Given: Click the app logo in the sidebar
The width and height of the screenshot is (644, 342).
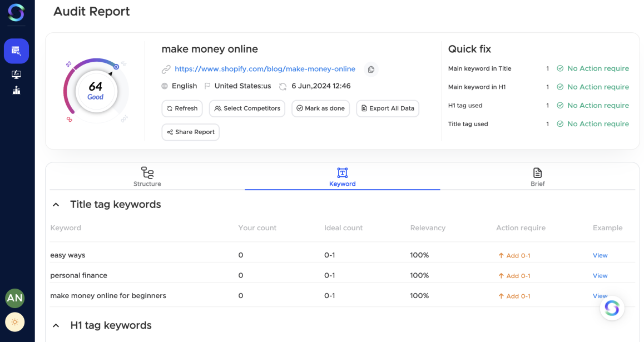Looking at the screenshot, I should pos(16,13).
